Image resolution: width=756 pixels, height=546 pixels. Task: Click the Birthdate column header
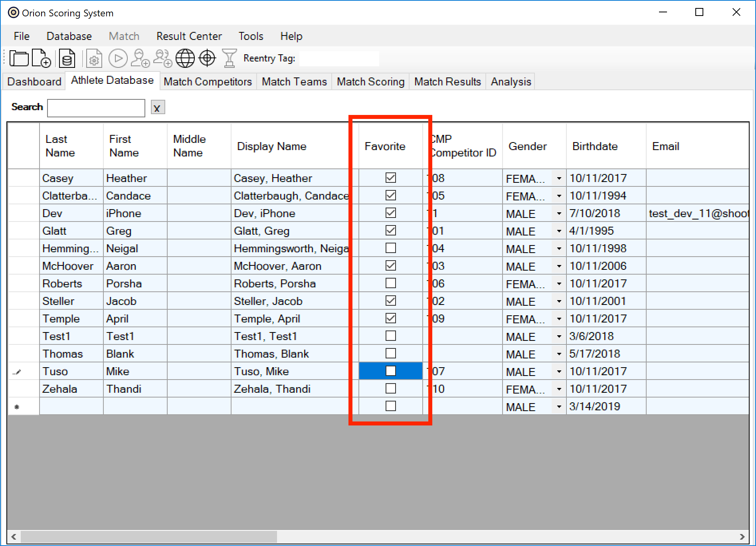click(x=595, y=146)
